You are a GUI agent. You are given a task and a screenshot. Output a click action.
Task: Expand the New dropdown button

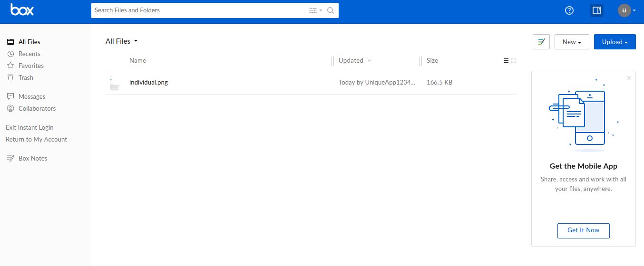(x=572, y=42)
